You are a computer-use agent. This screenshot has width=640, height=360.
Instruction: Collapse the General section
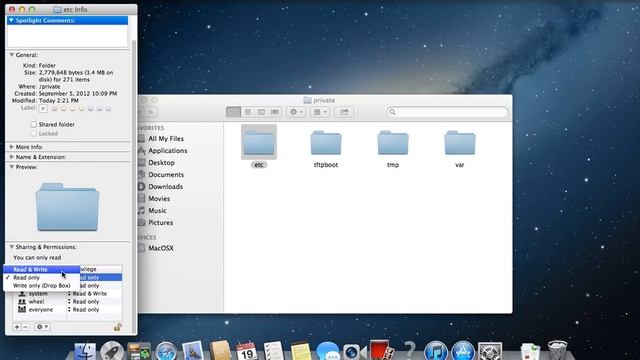[x=11, y=55]
